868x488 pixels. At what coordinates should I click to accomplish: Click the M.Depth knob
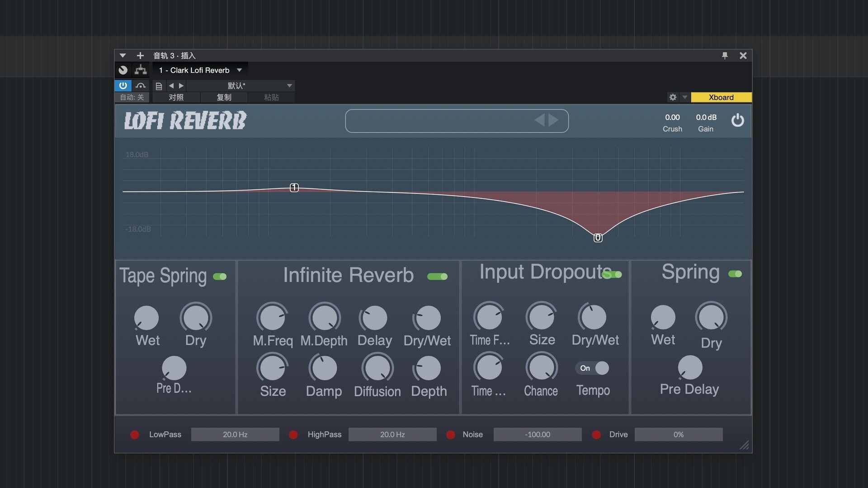click(x=325, y=318)
